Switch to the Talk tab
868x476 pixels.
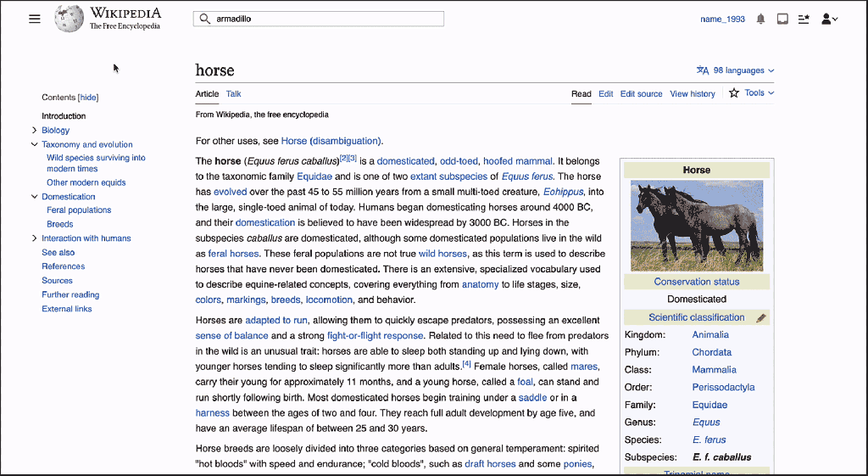point(233,94)
